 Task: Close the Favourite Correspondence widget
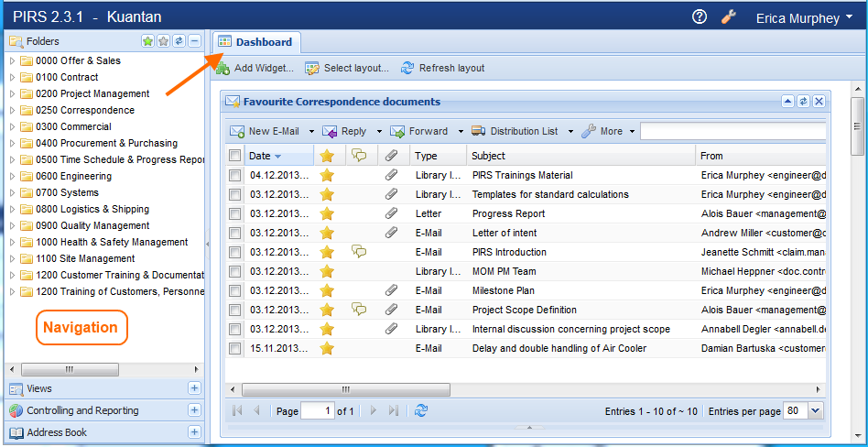click(819, 102)
